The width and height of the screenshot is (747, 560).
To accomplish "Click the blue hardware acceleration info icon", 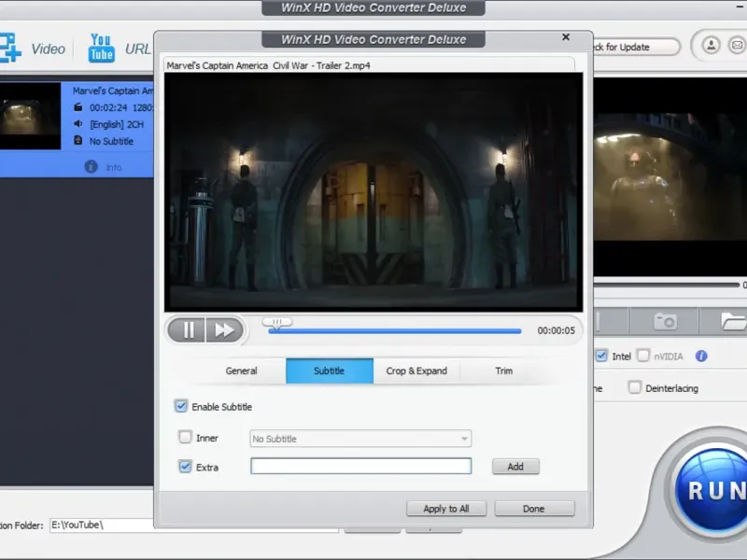I will point(701,357).
